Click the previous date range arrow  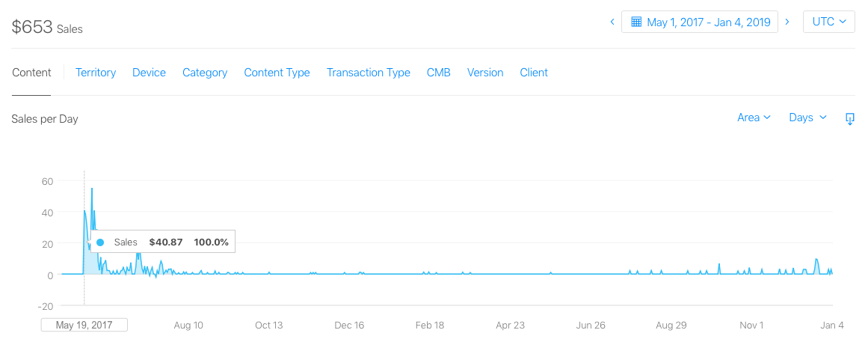point(612,22)
